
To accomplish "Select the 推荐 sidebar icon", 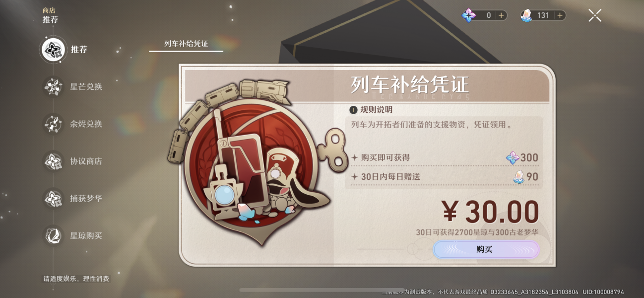I will point(54,50).
